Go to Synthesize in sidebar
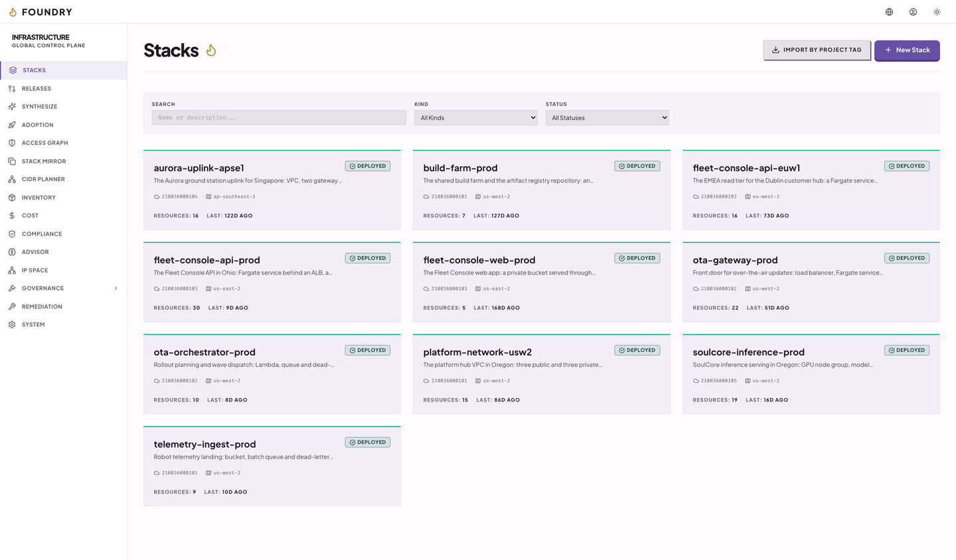This screenshot has width=956, height=560. coord(64,107)
